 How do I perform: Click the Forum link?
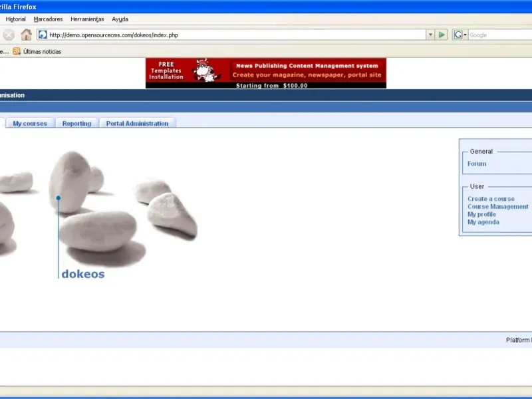pyautogui.click(x=477, y=164)
